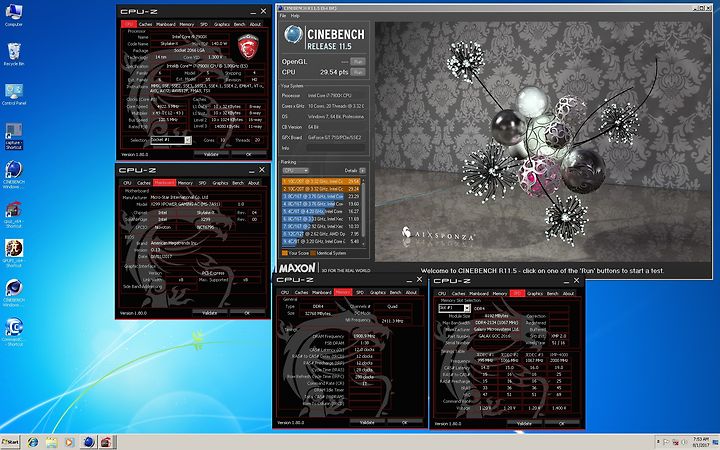Click the MAXON logo in Cinebench
Viewport: 720px width, 450px height.
coord(298,268)
